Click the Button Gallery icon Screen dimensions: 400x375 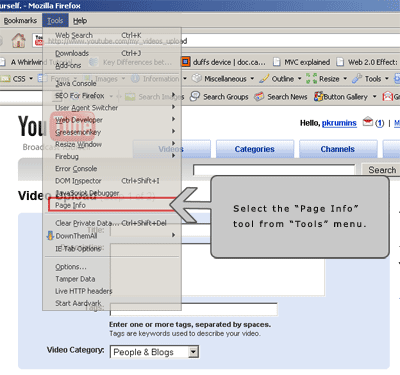319,97
